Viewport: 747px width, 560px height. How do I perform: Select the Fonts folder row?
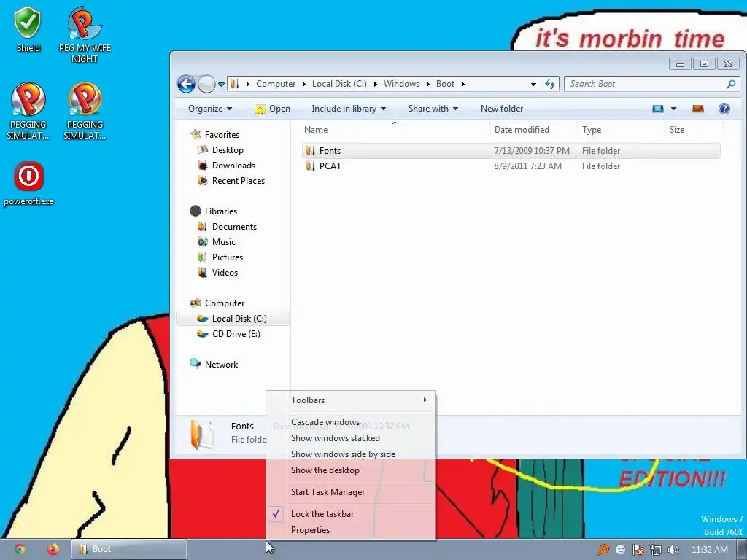tap(511, 151)
